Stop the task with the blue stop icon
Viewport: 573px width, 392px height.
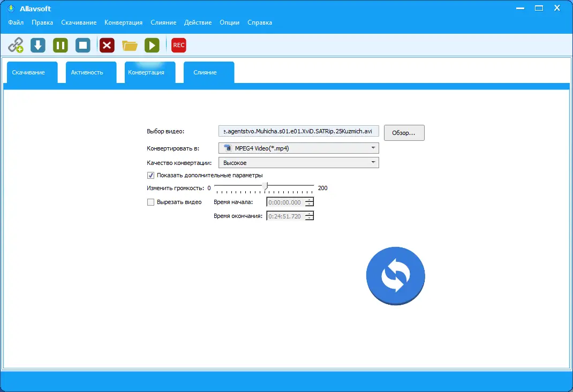pos(83,46)
